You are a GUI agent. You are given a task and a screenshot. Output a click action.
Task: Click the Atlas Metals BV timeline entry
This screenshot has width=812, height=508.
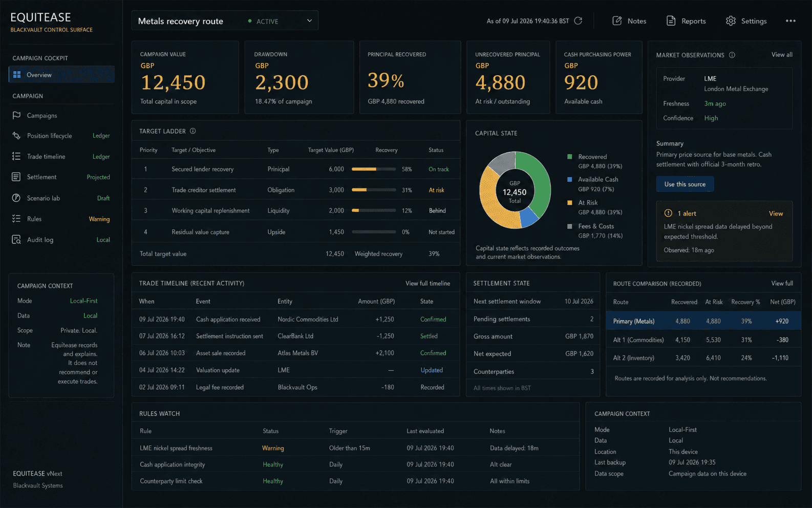296,353
